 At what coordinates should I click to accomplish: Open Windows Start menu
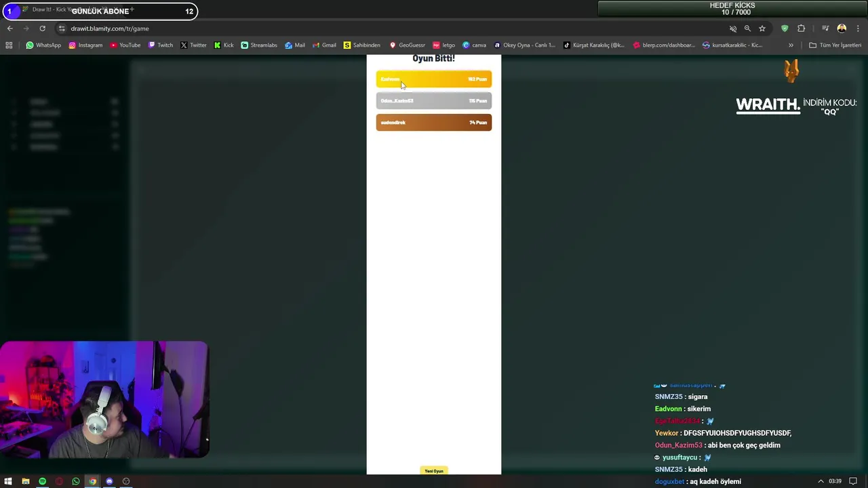(8, 481)
